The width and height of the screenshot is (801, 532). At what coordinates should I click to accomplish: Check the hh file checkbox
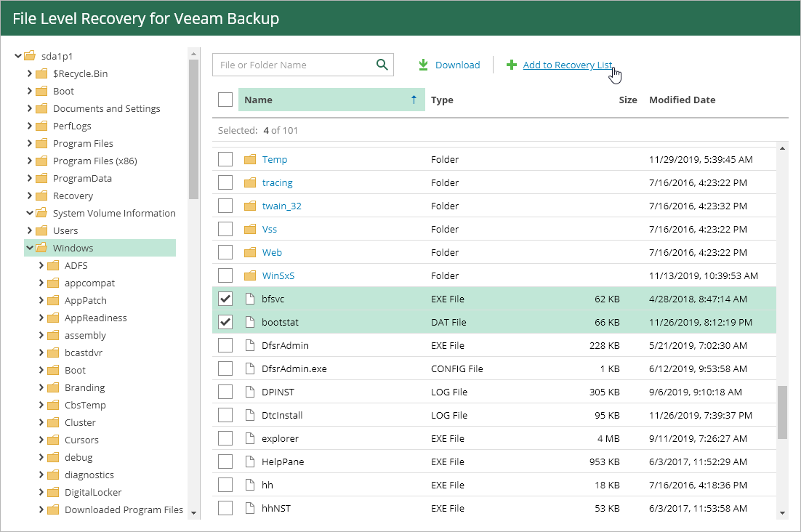pos(225,485)
